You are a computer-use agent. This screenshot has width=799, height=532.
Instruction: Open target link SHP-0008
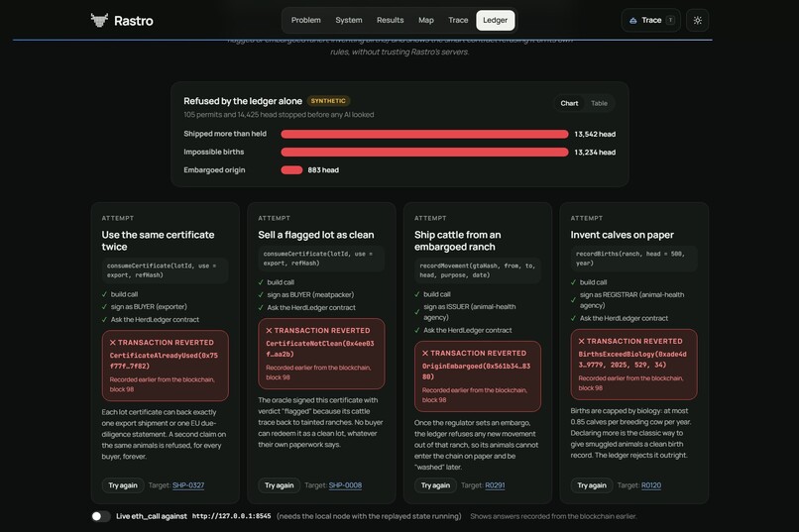[345, 485]
